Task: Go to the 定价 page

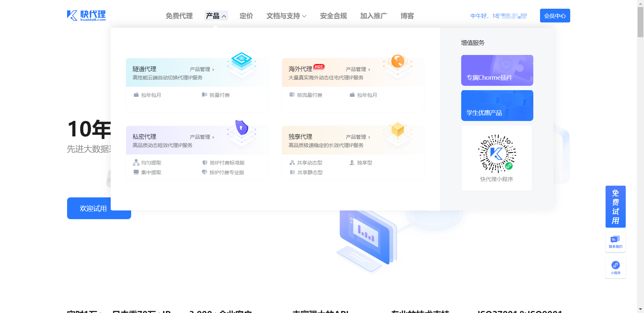Action: pos(246,16)
